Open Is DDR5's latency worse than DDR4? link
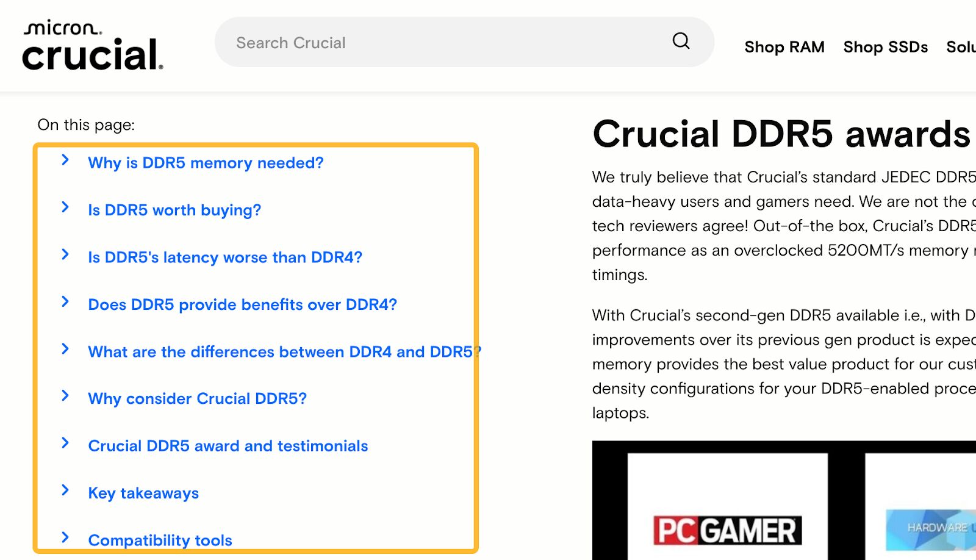976x560 pixels. tap(225, 257)
